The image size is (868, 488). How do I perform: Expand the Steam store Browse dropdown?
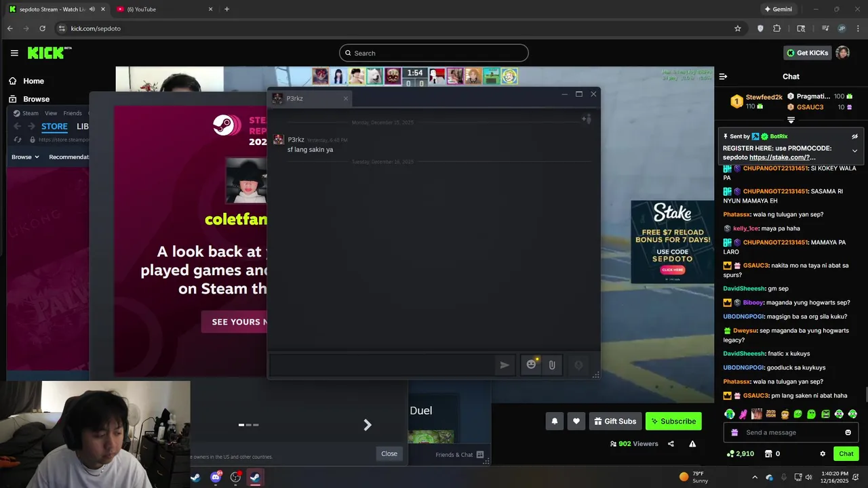(25, 157)
